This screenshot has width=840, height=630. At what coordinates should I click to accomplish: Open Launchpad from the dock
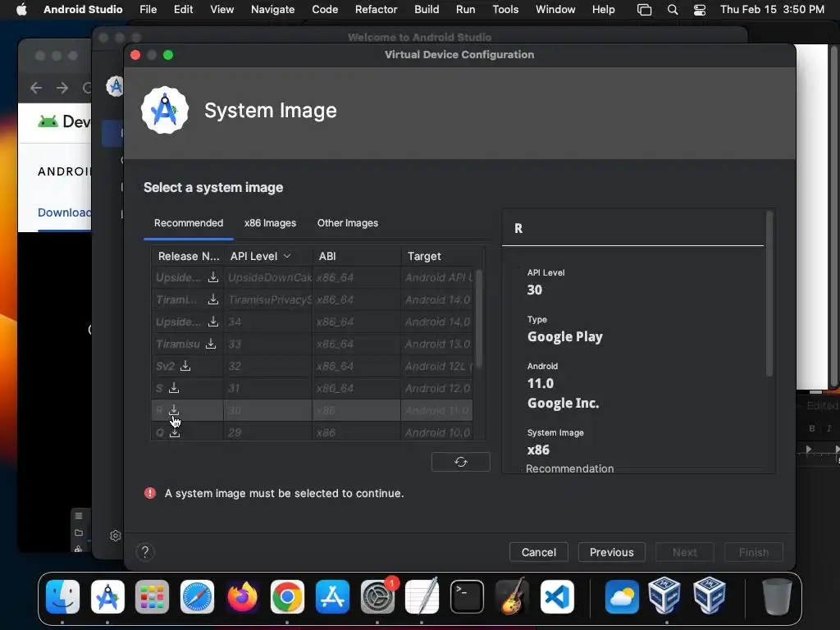pos(152,596)
